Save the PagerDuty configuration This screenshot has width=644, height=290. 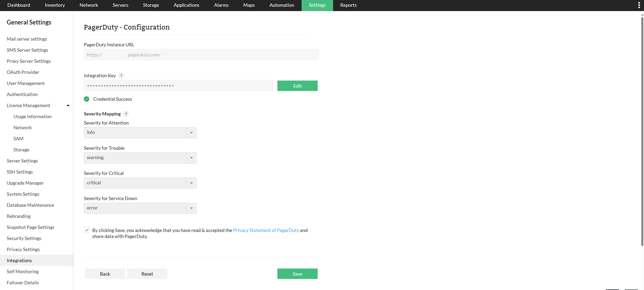coord(298,274)
